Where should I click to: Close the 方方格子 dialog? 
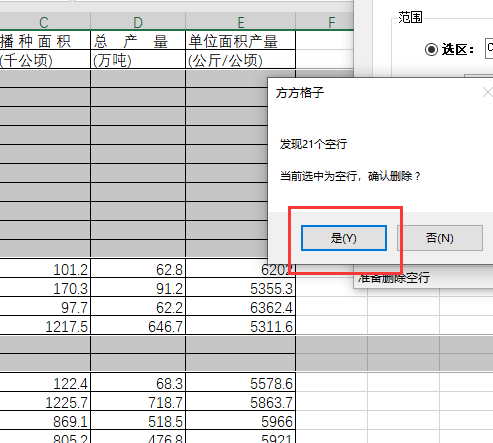coord(488,92)
